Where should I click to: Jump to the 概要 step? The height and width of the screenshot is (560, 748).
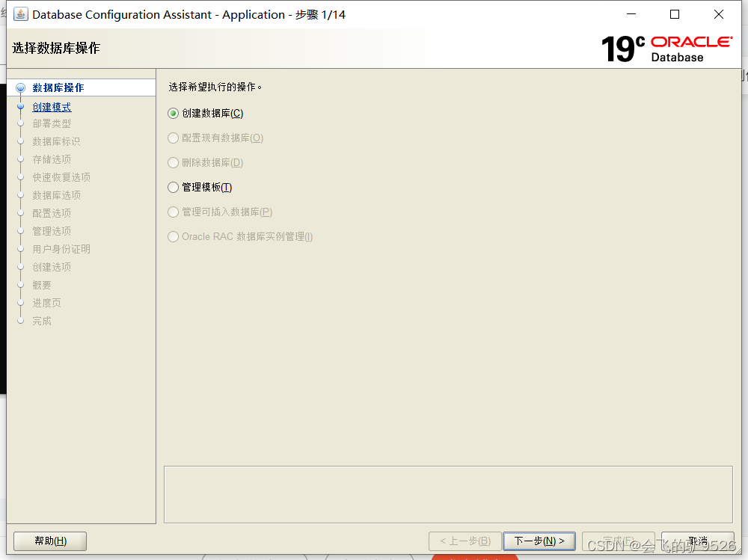point(41,285)
